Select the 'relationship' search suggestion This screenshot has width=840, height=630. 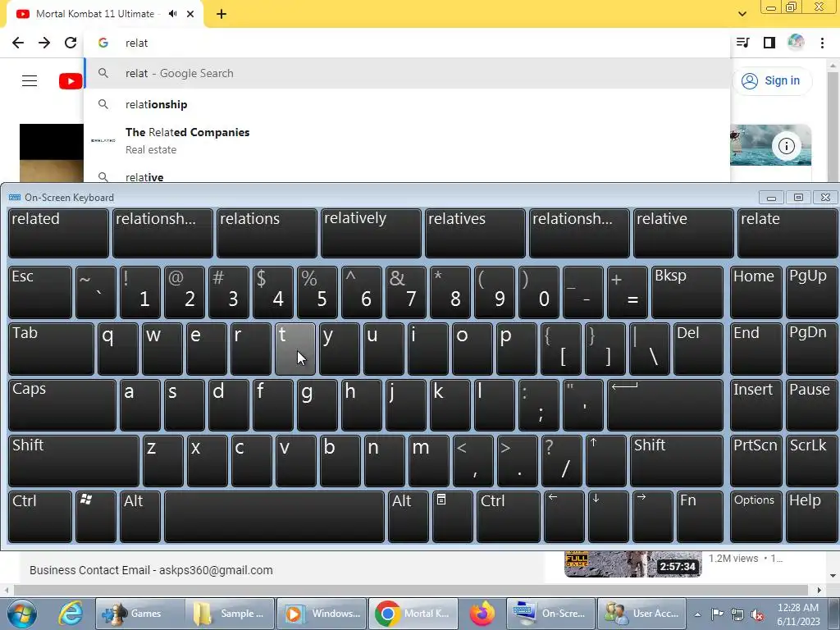click(407, 104)
